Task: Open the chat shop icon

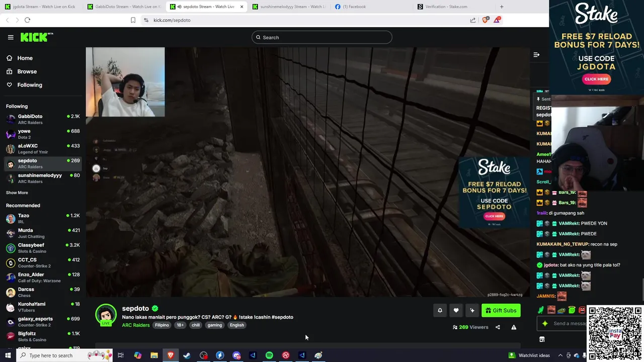Action: pyautogui.click(x=542, y=339)
